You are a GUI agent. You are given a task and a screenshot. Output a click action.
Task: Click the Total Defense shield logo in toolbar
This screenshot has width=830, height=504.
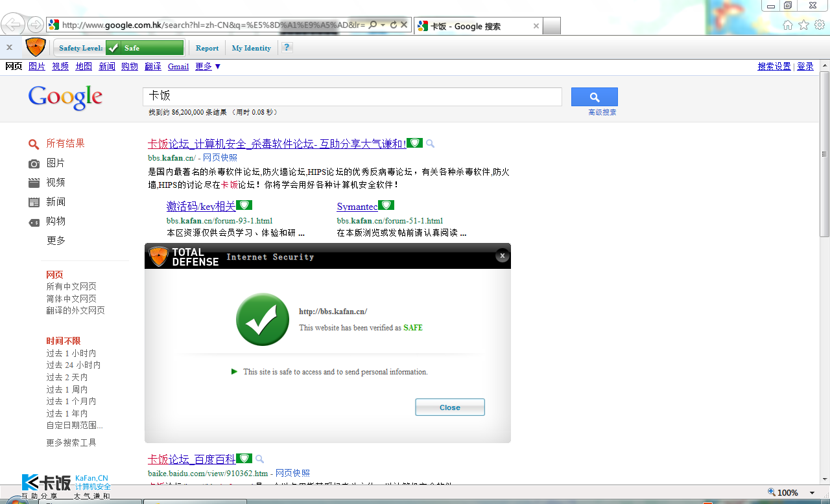tap(36, 47)
